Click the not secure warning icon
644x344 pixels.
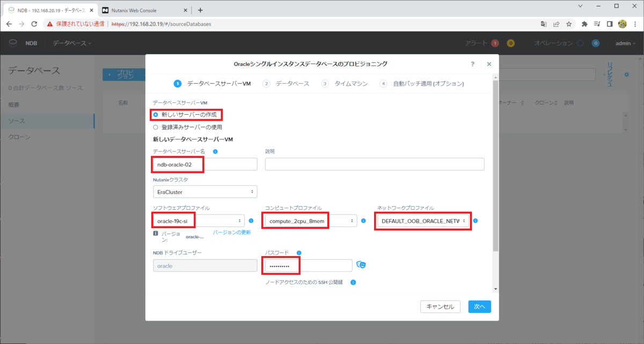coord(49,24)
